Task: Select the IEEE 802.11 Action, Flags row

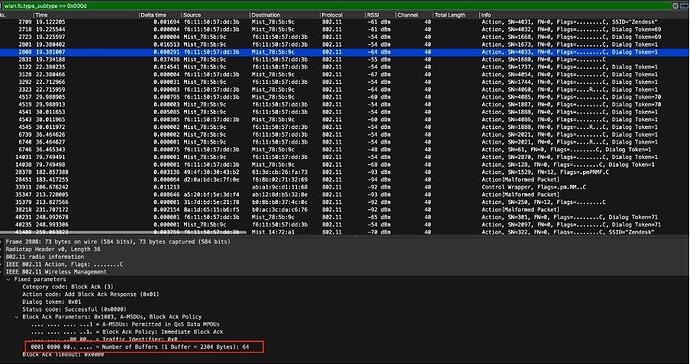Action: [x=345, y=264]
